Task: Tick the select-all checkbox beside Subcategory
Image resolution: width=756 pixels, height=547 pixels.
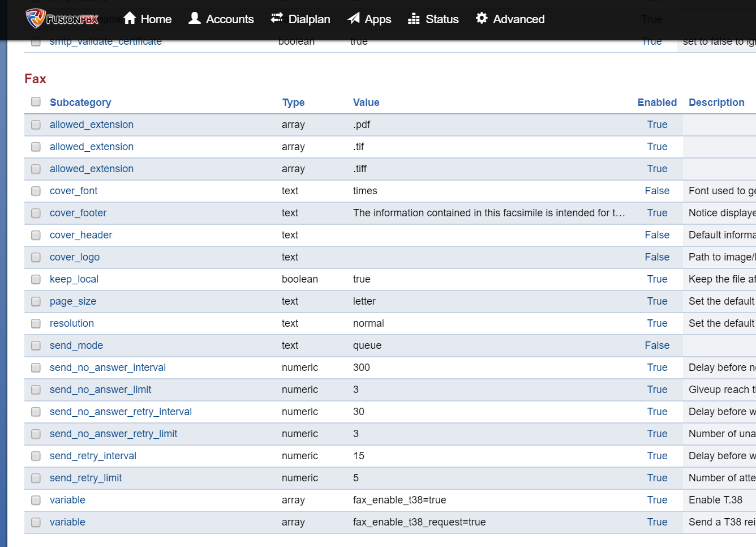Action: click(x=36, y=102)
